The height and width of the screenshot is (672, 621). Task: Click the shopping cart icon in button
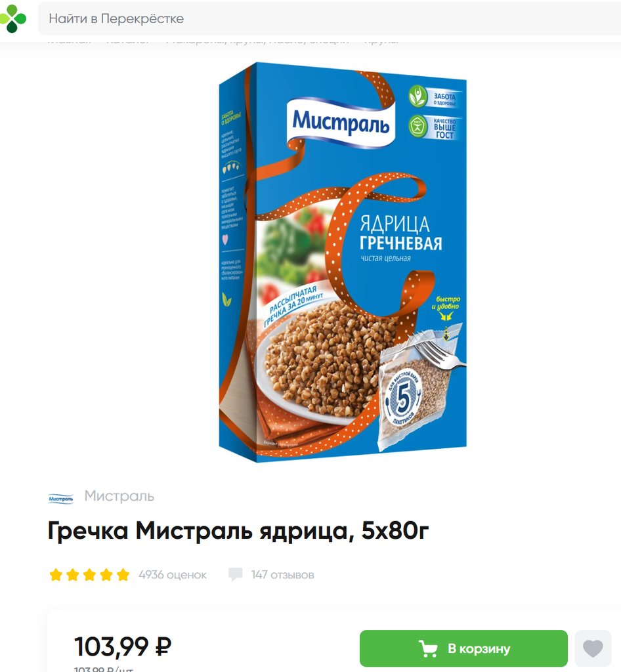click(x=428, y=648)
